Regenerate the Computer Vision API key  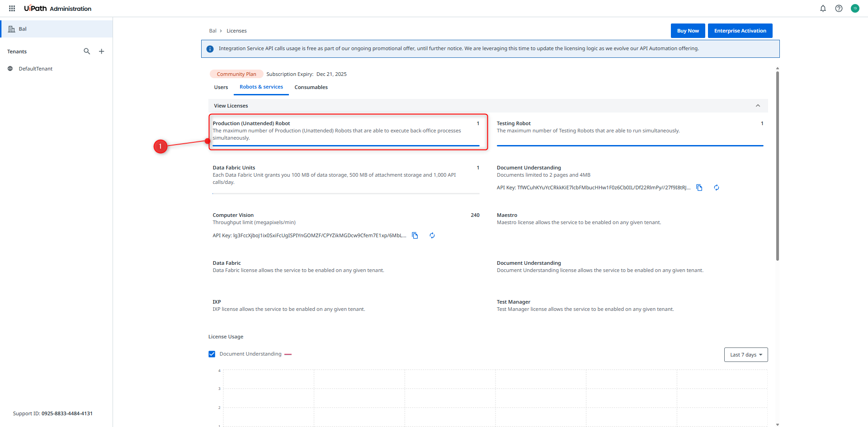432,235
